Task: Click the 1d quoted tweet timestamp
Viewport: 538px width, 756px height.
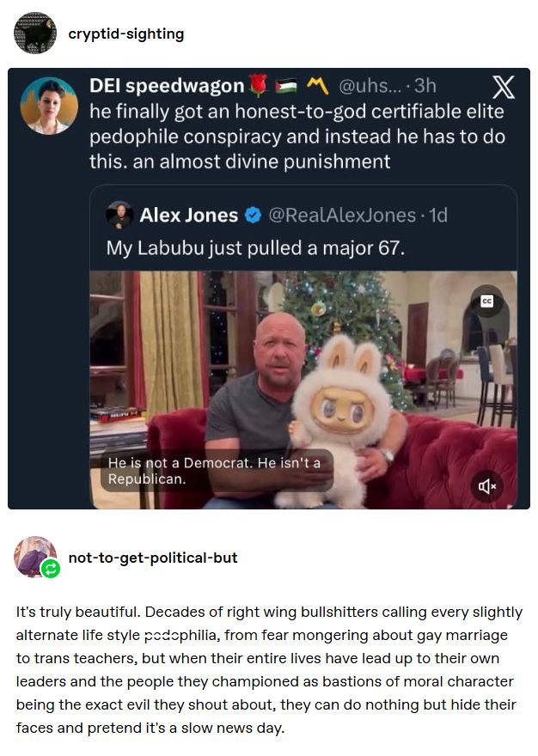Action: [x=438, y=215]
